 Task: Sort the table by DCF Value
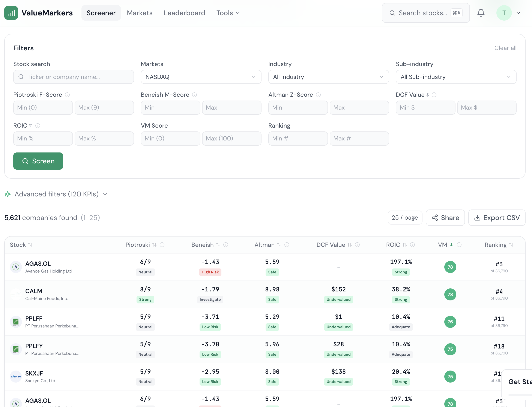349,245
